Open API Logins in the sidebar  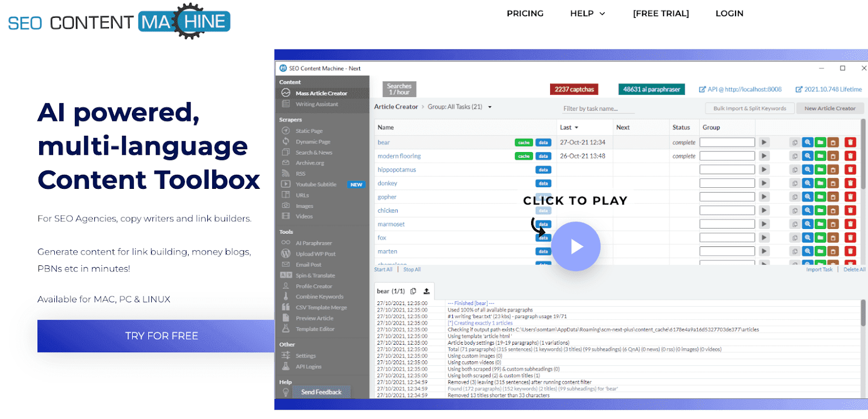(308, 367)
